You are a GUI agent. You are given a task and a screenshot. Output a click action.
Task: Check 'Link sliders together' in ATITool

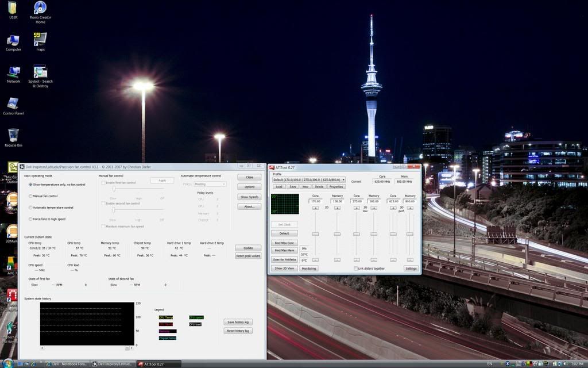[355, 269]
